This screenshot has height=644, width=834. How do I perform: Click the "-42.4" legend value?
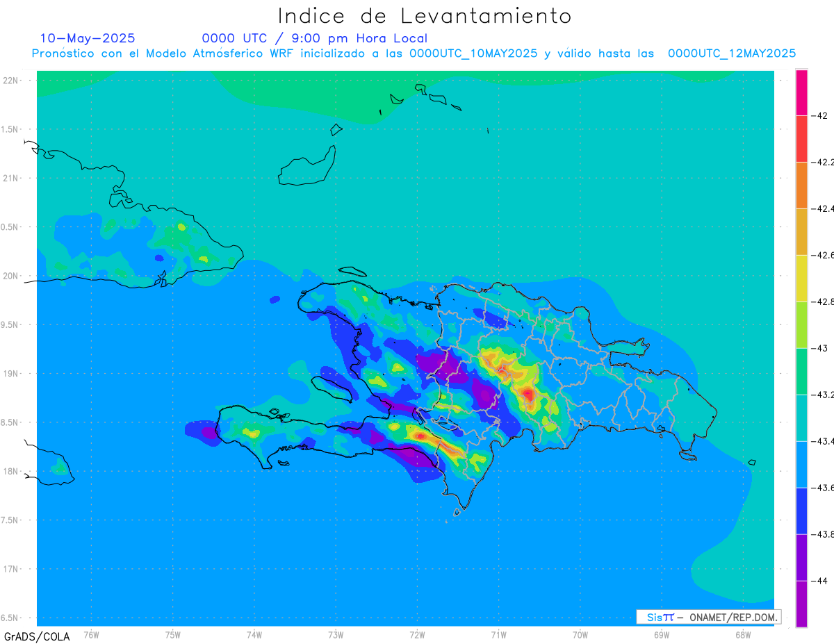point(824,208)
